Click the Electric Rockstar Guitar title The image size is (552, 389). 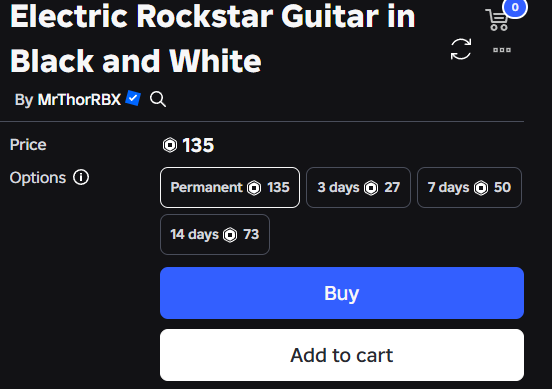(x=213, y=39)
